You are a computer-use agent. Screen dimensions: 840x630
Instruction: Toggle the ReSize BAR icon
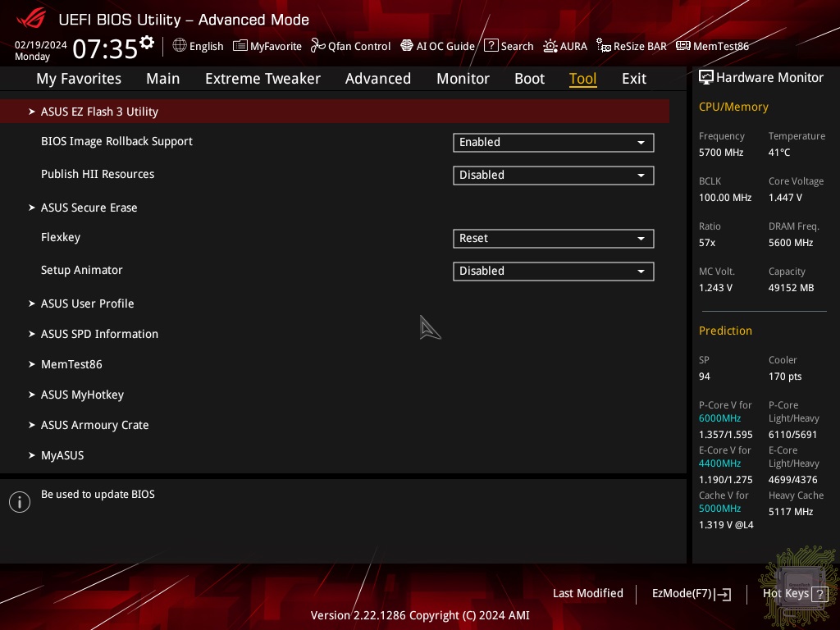(604, 46)
